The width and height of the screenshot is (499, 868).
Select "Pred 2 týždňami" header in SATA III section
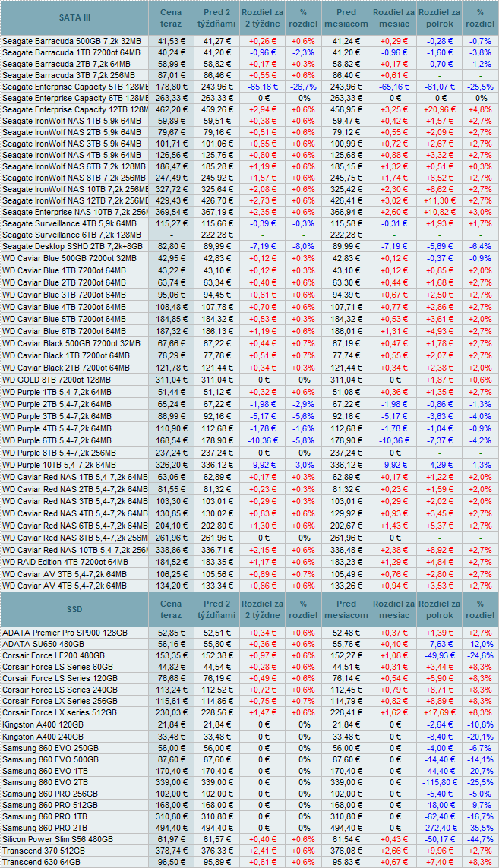tap(216, 17)
